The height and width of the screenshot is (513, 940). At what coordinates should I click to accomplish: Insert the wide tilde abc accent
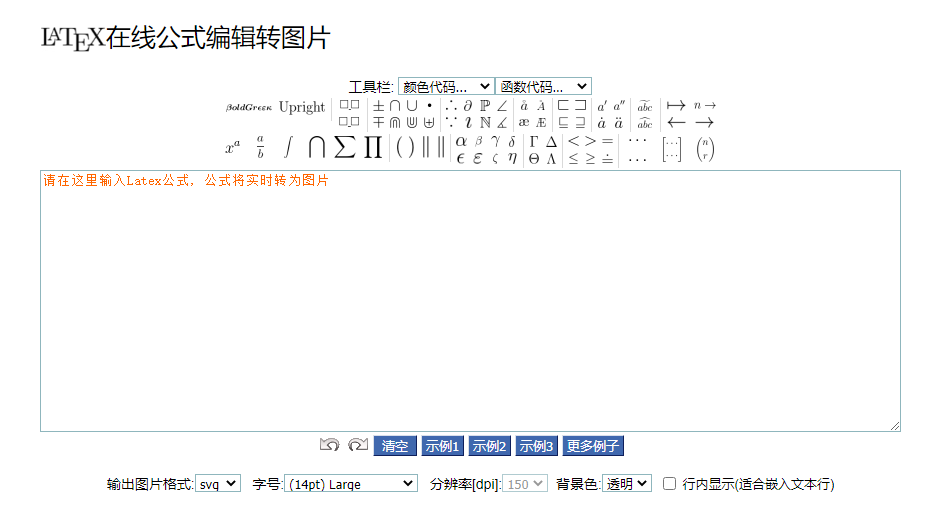pos(644,106)
